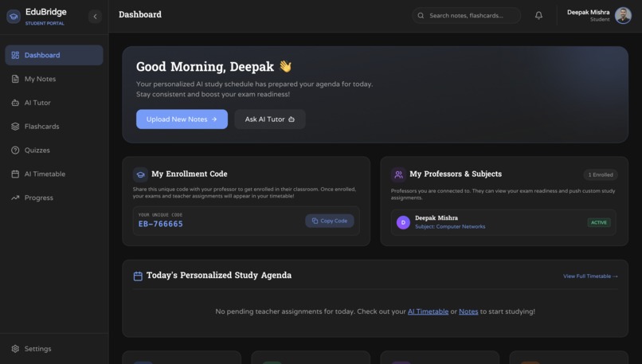Open notifications bell
Viewport: 642px width, 364px height.
(538, 16)
